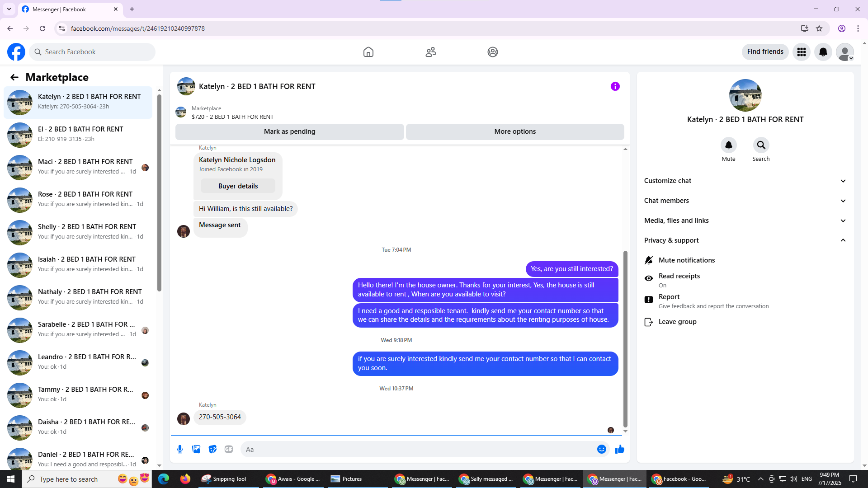Click the browser address bar URL
868x488 pixels.
point(137,28)
